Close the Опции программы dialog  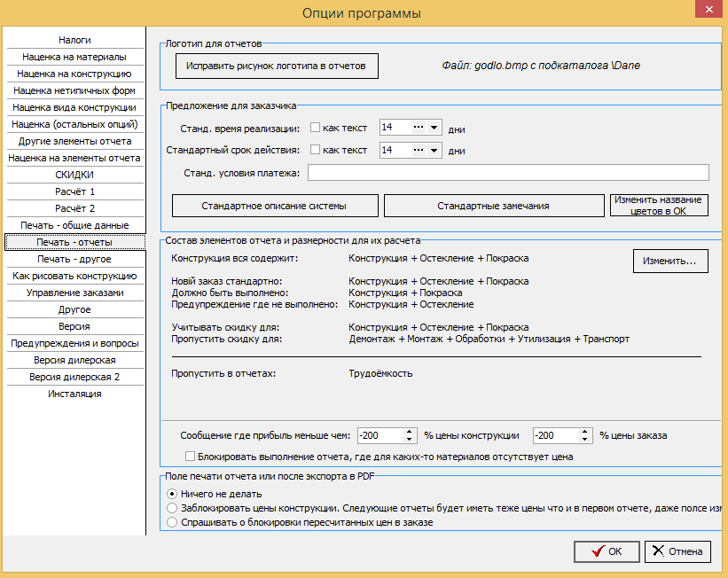(x=709, y=9)
